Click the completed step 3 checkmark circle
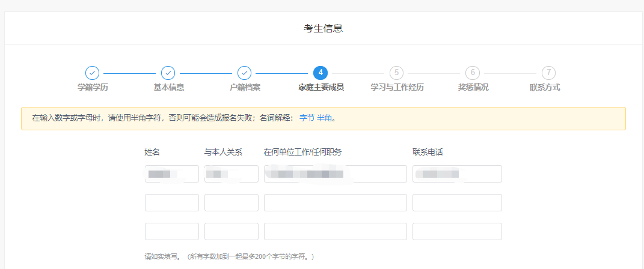The image size is (644, 269). (244, 73)
